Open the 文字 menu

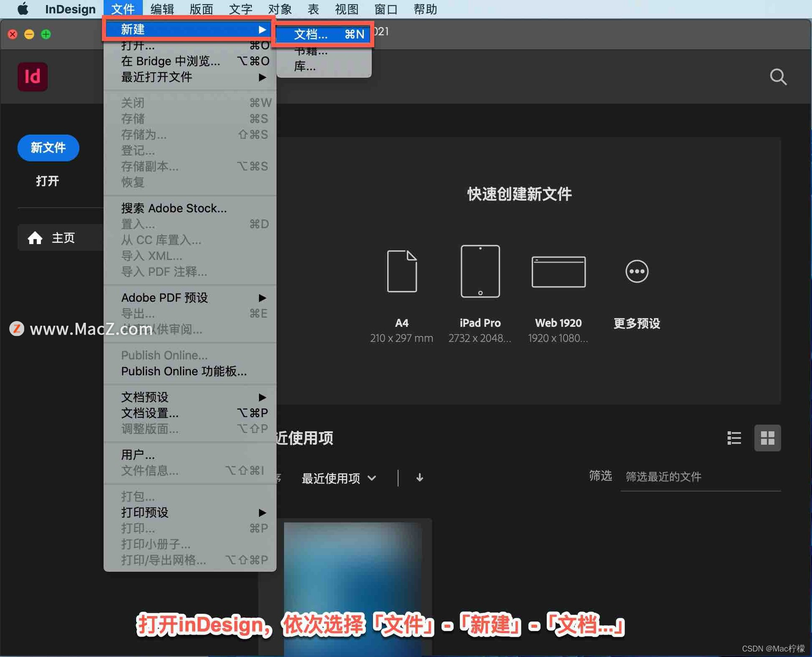tap(240, 9)
